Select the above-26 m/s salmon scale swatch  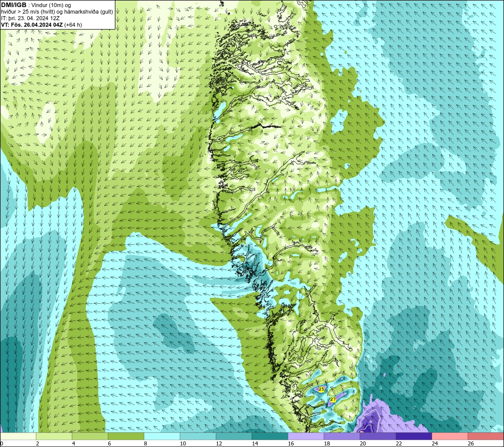pos(486,436)
